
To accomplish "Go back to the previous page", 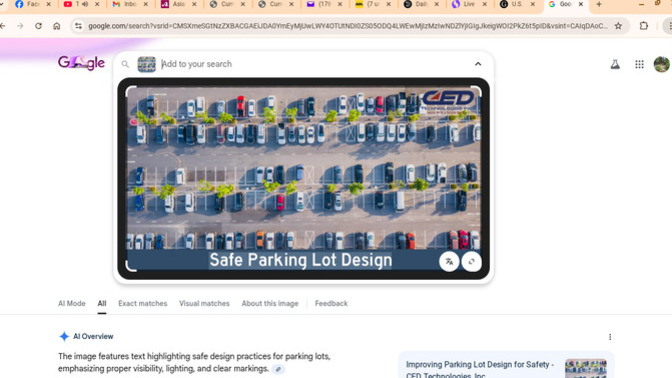I will (x=3, y=26).
